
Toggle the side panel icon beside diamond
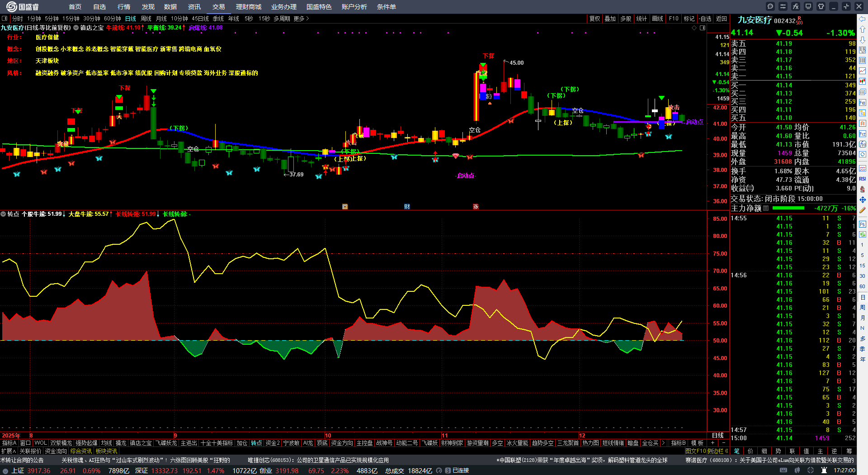coord(703,28)
